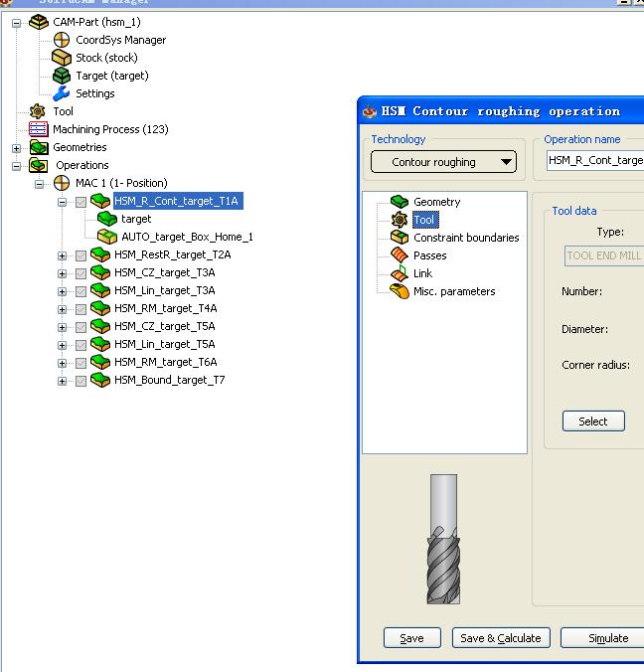Toggle checkbox for HSM_CZ_target_T5A
The width and height of the screenshot is (644, 672).
coord(80,327)
